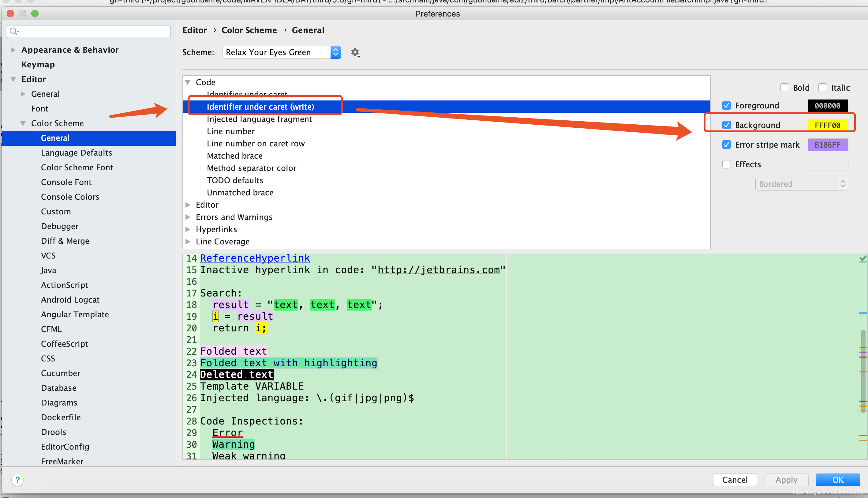Toggle the Error stripe mark checkbox
Screen dimensions: 868x498
click(727, 145)
